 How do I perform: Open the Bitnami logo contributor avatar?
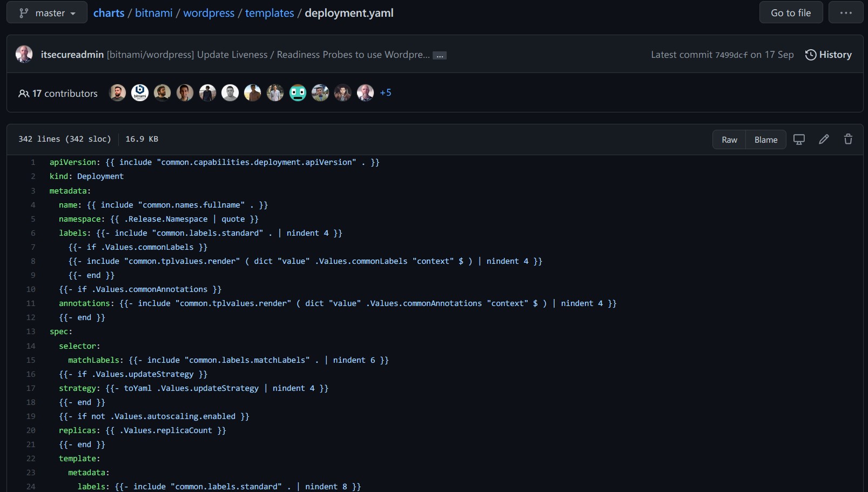[x=140, y=93]
